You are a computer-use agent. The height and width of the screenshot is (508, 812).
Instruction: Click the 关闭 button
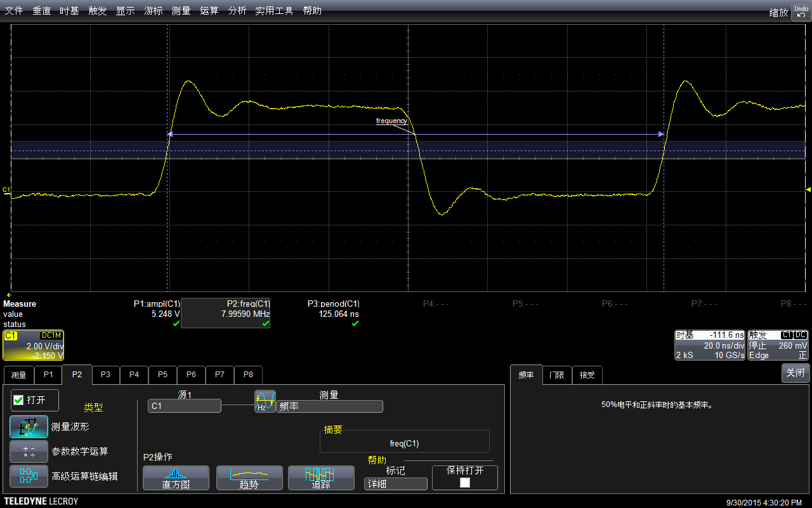(796, 373)
